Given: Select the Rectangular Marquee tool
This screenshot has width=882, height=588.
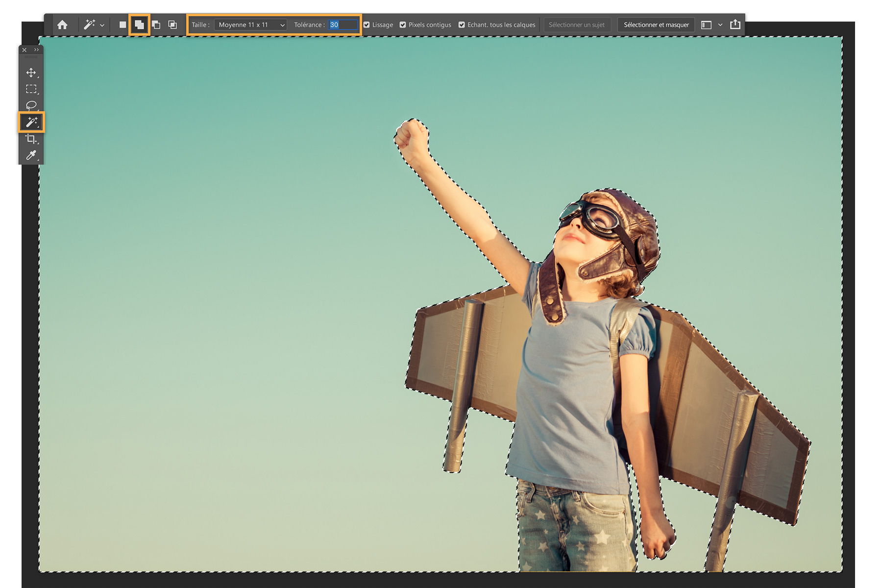Looking at the screenshot, I should [x=31, y=89].
